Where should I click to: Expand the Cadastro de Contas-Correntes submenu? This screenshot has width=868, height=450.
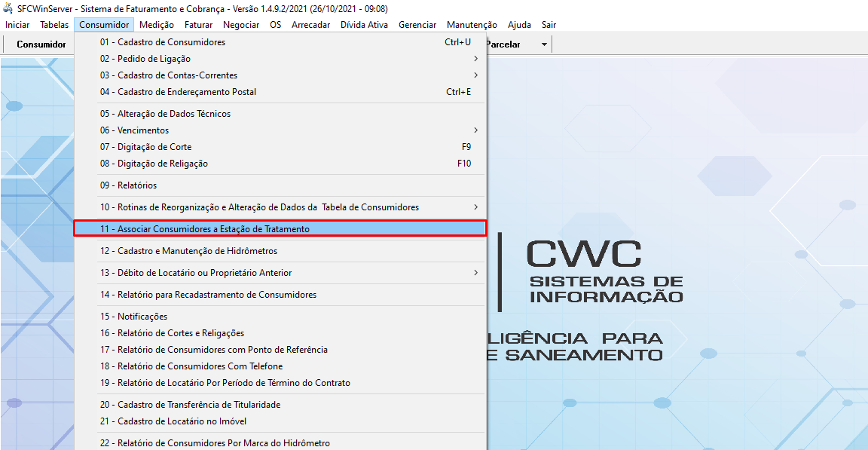475,75
